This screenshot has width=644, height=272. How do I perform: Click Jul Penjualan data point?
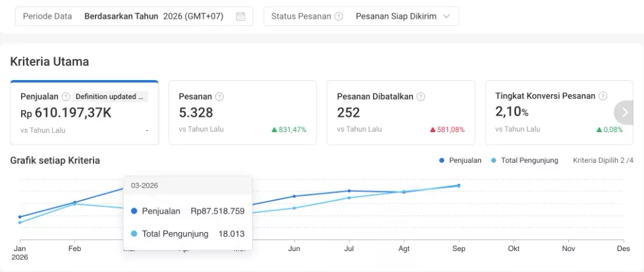click(x=349, y=191)
